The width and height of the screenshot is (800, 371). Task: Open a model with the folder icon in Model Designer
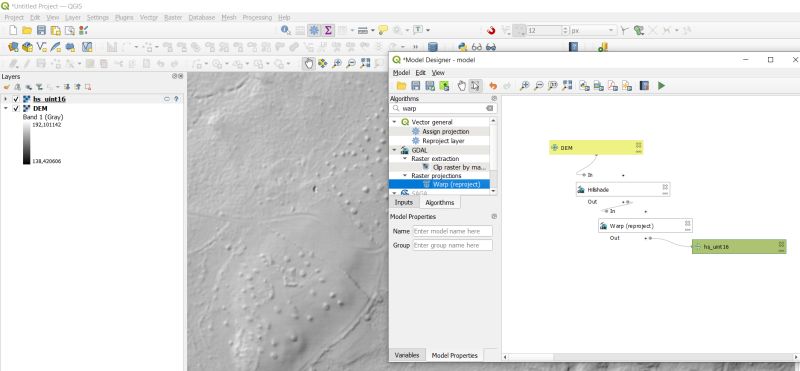pos(402,86)
